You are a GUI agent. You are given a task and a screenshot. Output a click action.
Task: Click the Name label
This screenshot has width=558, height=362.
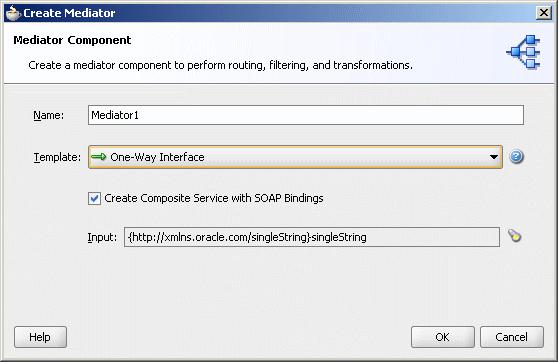click(x=49, y=115)
